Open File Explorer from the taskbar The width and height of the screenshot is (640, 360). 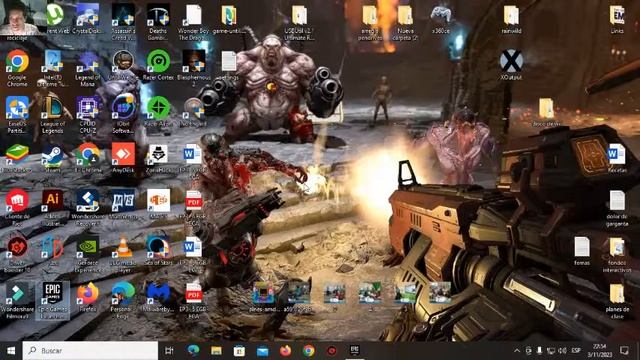pyautogui.click(x=216, y=351)
